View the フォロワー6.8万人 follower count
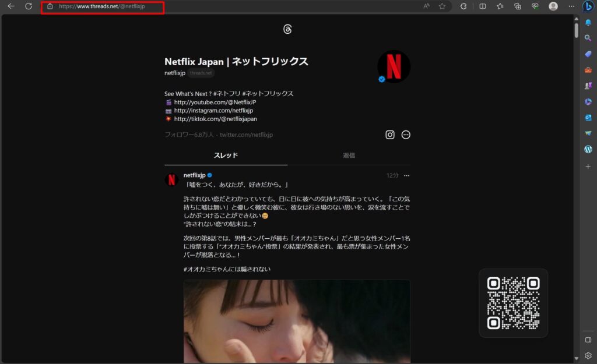 [x=189, y=135]
